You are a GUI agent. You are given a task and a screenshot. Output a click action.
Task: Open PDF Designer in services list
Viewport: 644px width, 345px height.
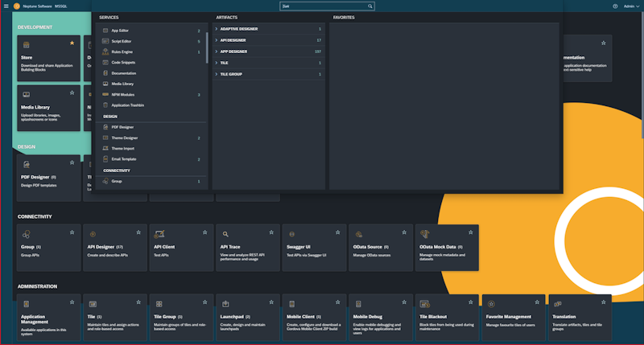(x=151, y=127)
